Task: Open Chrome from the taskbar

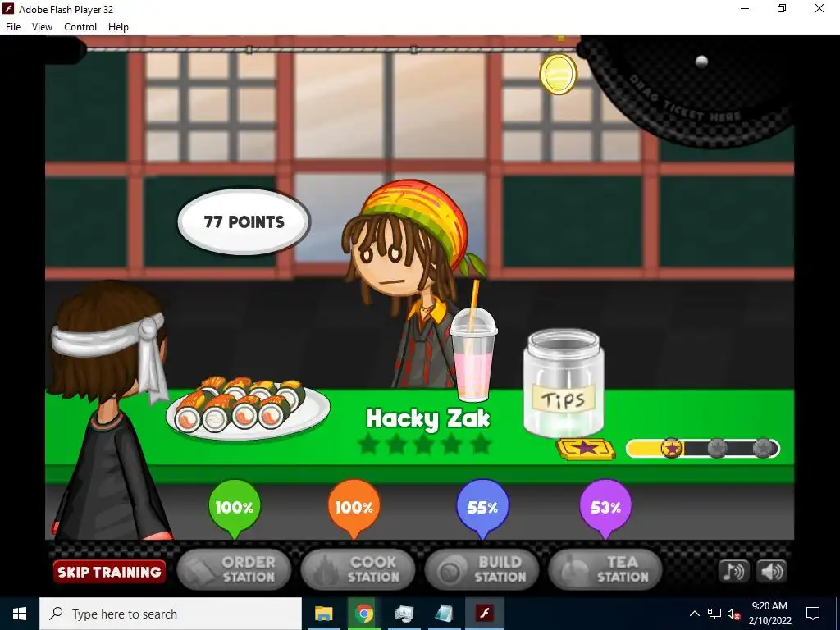Action: tap(363, 614)
